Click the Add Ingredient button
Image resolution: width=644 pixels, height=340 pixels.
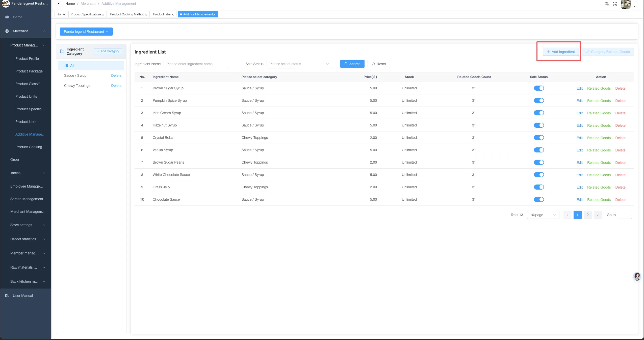(x=561, y=52)
